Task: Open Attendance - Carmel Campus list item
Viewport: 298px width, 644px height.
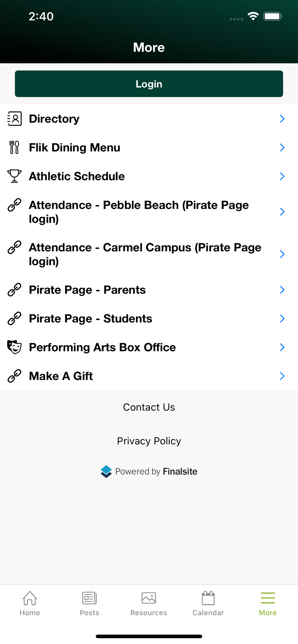Action: pos(145,254)
